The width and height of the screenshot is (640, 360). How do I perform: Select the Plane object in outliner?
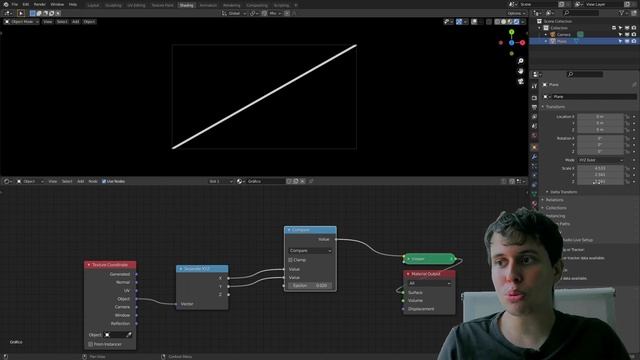tap(562, 41)
